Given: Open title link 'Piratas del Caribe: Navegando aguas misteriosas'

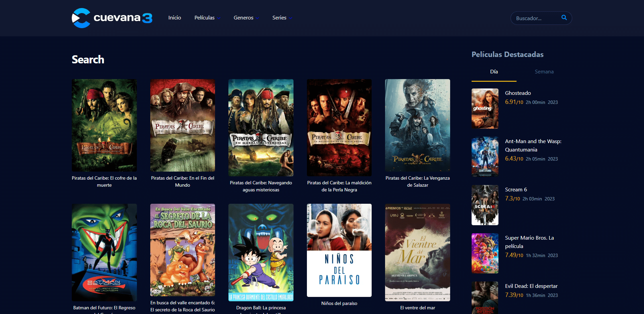Looking at the screenshot, I should [261, 186].
